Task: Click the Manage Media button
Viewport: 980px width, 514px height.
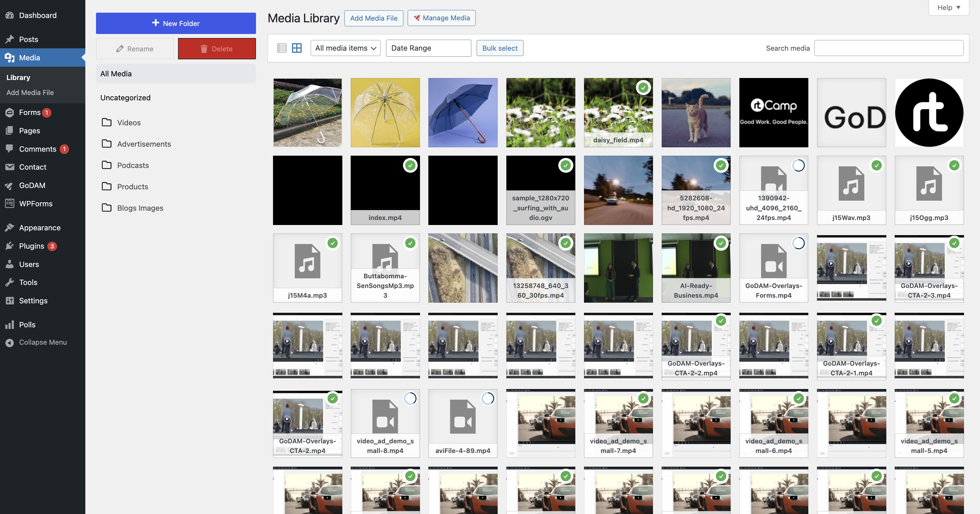Action: click(441, 18)
